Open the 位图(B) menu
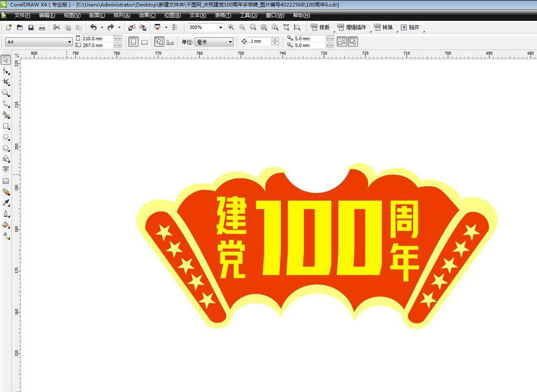Viewport: 537px width, 392px height. tap(172, 16)
